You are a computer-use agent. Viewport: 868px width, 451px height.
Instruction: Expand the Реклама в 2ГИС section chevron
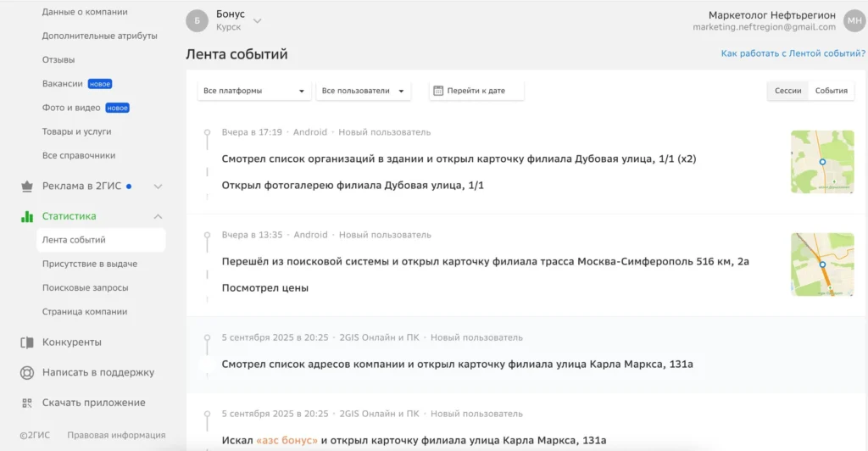pos(158,187)
